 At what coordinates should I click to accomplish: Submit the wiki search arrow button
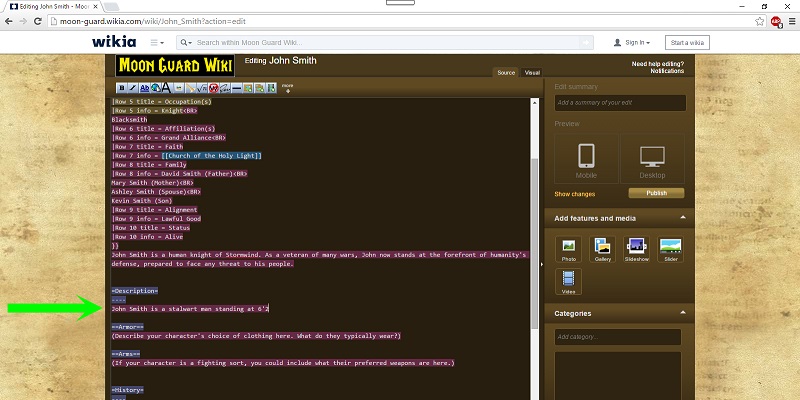(586, 43)
